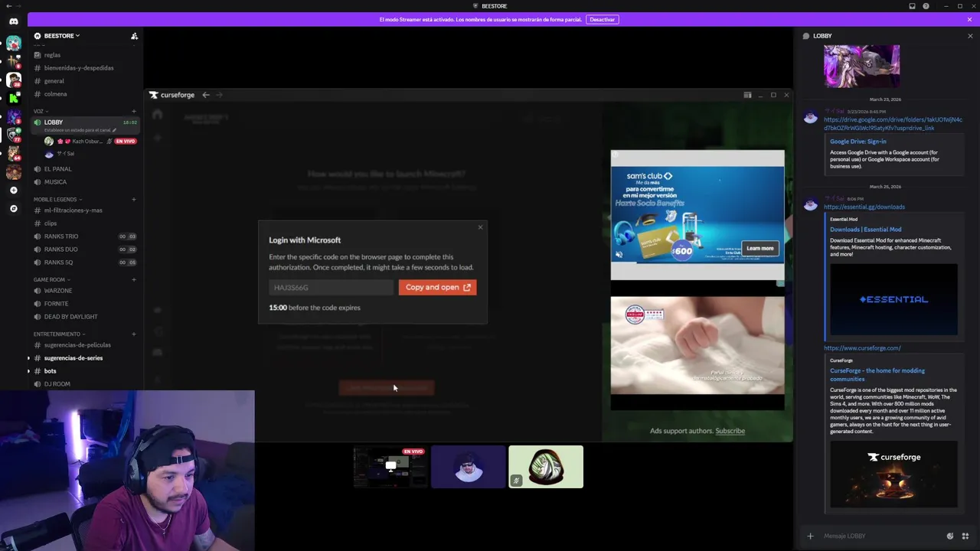Expand threads under bots channel
This screenshot has width=980, height=551.
28,371
